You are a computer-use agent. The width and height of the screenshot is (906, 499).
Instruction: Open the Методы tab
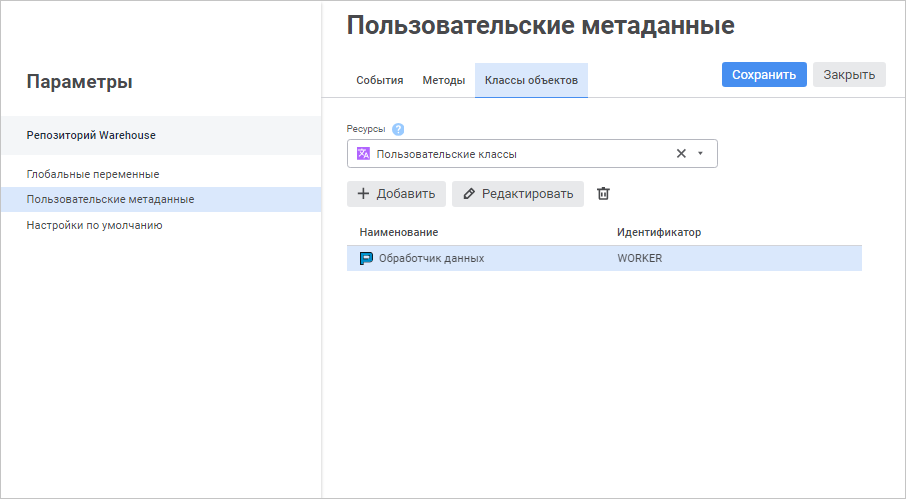pos(444,80)
